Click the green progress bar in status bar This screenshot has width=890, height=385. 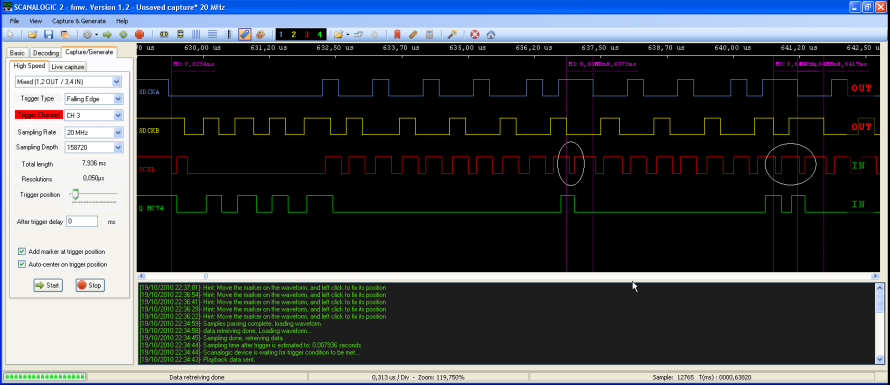click(x=44, y=376)
